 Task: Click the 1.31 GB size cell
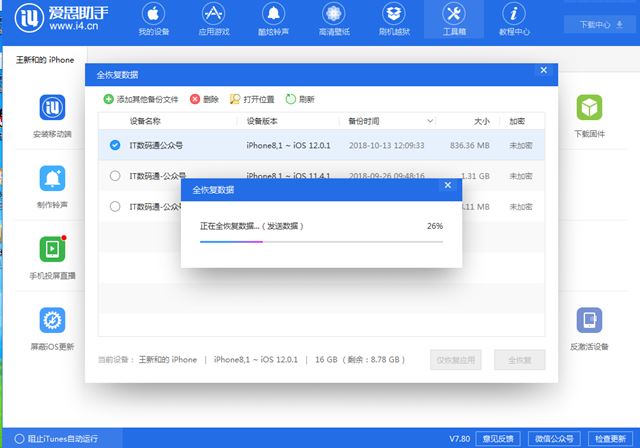[476, 176]
